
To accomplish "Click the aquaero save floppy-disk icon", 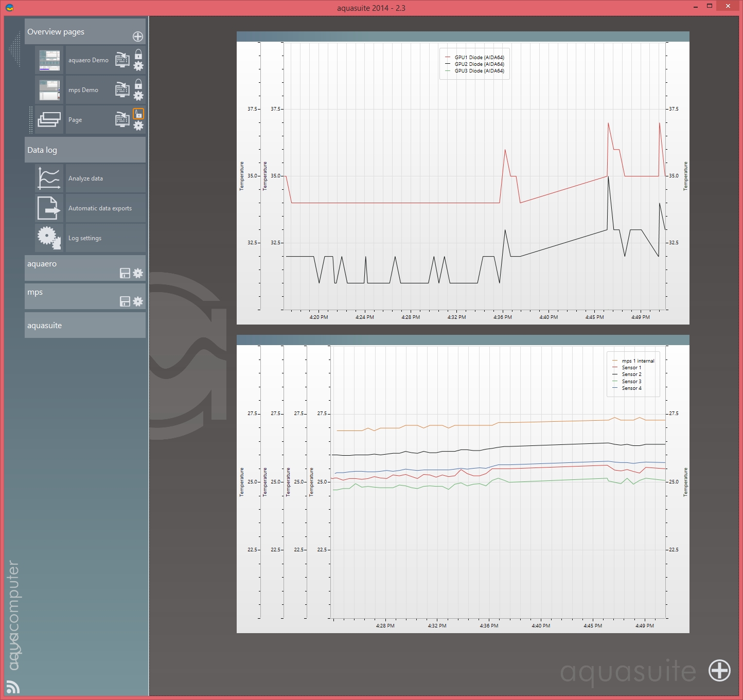I will (125, 274).
